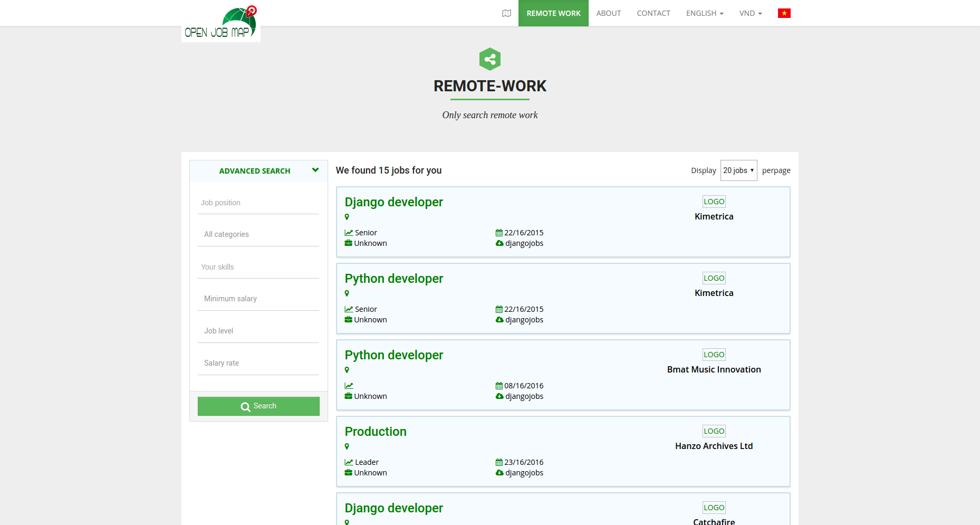Collapse the Advanced Search panel
The height and width of the screenshot is (525, 980).
coord(315,170)
